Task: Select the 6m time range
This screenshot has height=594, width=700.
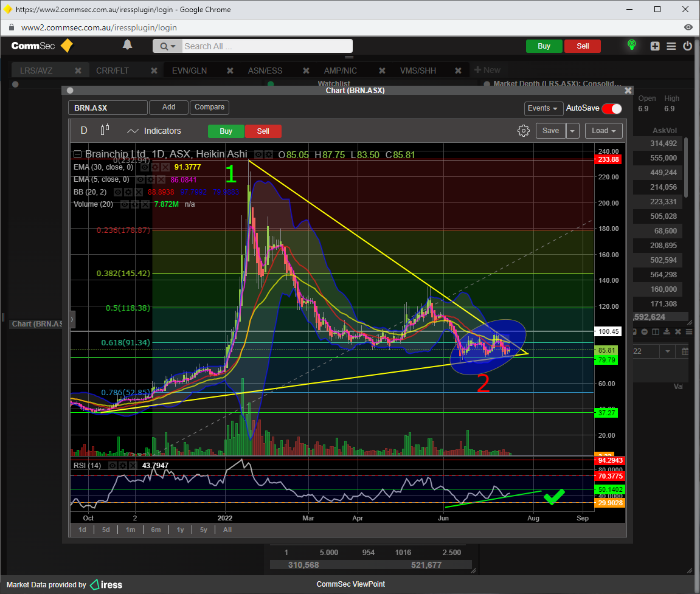Action: [x=156, y=530]
